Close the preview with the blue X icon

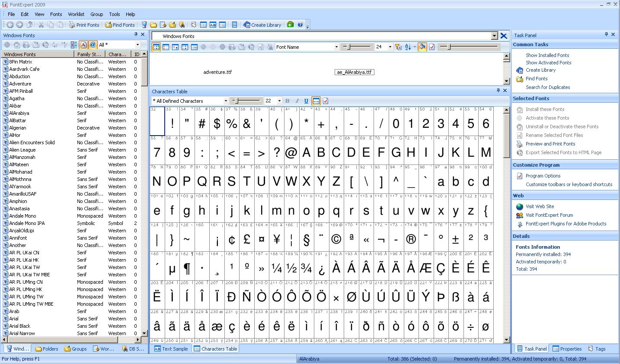[504, 36]
